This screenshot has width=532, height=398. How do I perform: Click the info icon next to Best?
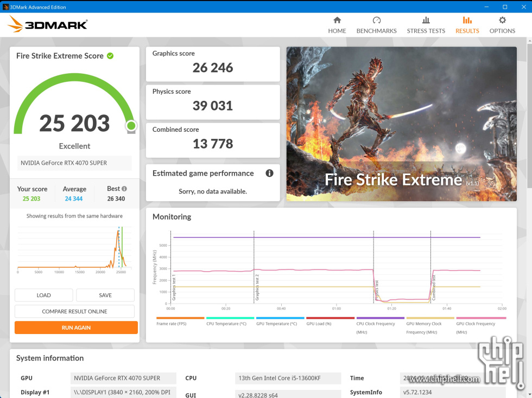tap(124, 189)
